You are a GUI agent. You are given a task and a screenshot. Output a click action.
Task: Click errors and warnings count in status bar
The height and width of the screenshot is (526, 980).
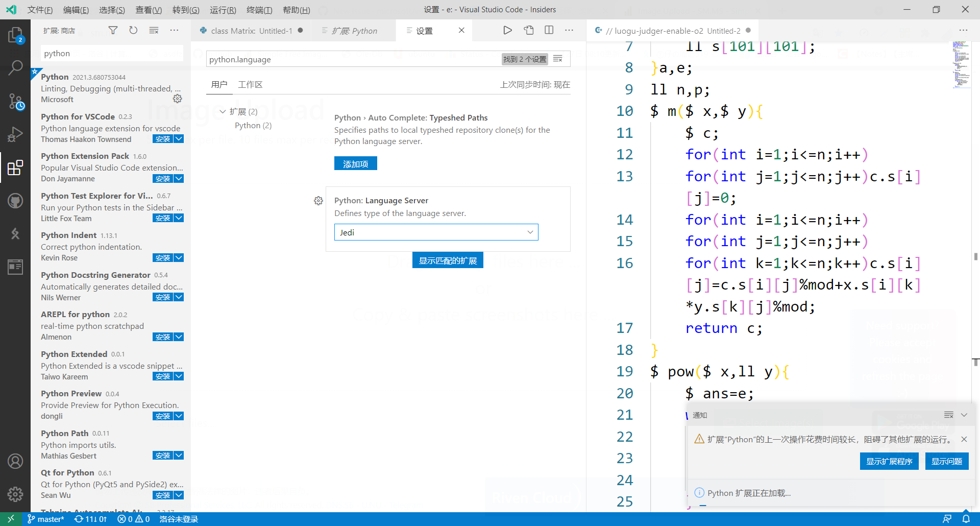134,519
